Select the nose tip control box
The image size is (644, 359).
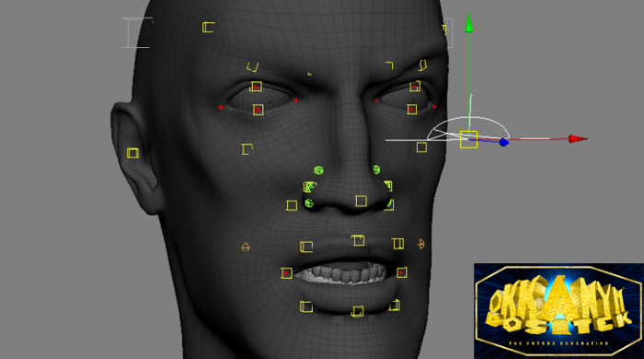(361, 201)
